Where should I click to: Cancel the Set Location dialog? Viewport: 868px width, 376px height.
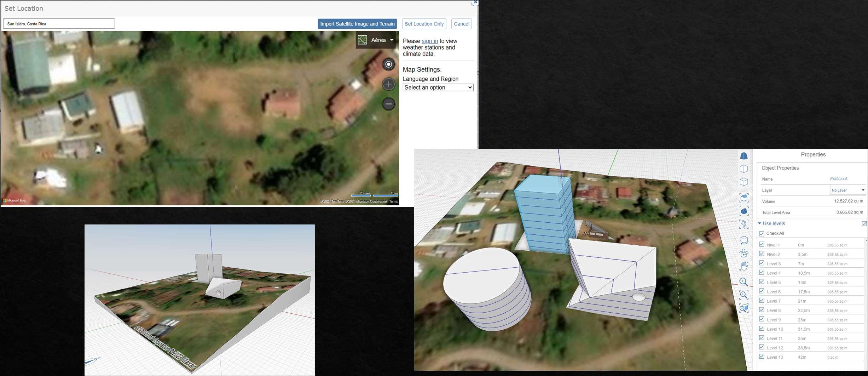(x=462, y=24)
